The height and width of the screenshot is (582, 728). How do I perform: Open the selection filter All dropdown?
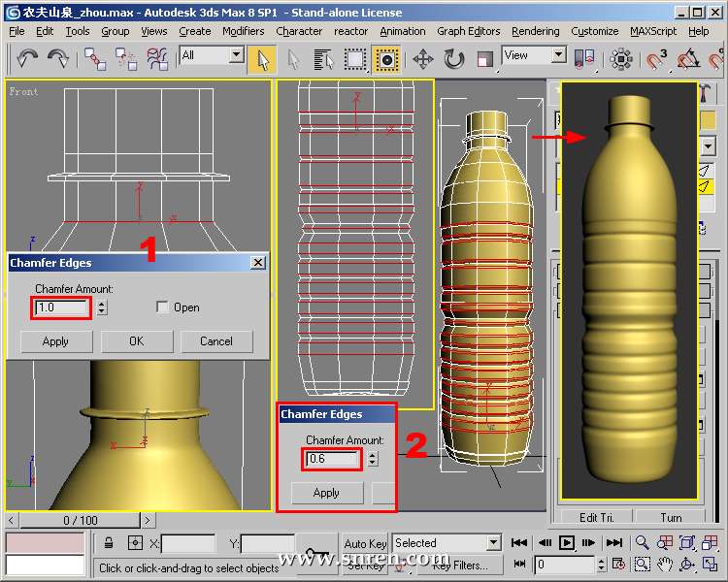click(x=236, y=55)
